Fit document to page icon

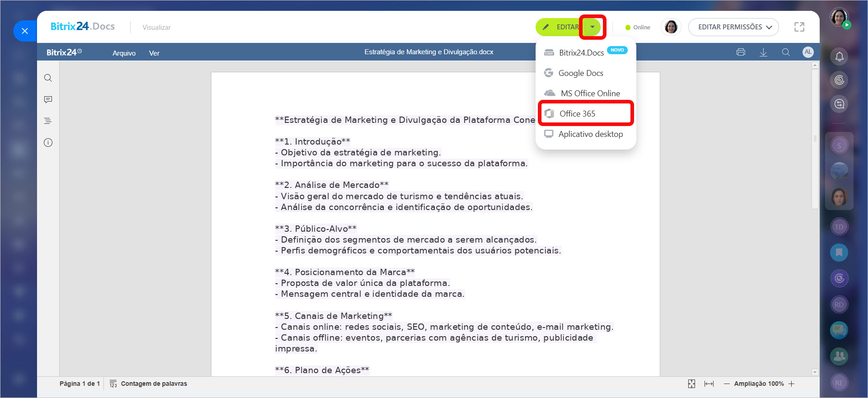coord(691,384)
